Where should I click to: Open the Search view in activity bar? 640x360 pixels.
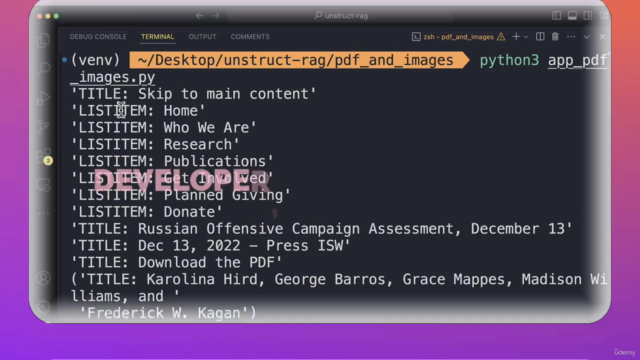click(x=44, y=69)
